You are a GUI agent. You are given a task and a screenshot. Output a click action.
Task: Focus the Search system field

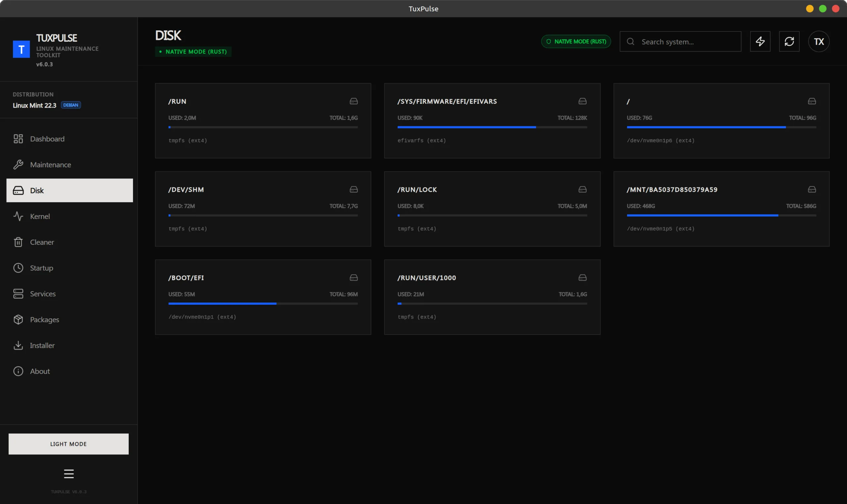click(x=687, y=41)
